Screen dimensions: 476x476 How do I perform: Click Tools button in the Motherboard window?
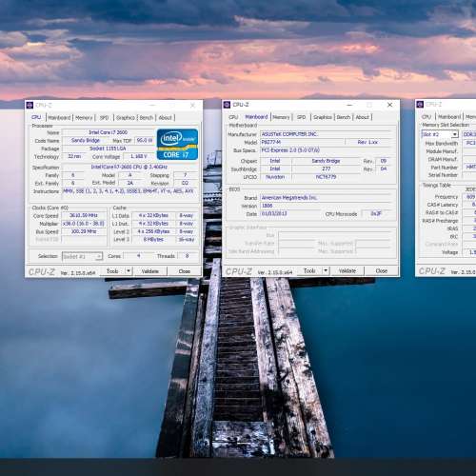[x=309, y=270]
